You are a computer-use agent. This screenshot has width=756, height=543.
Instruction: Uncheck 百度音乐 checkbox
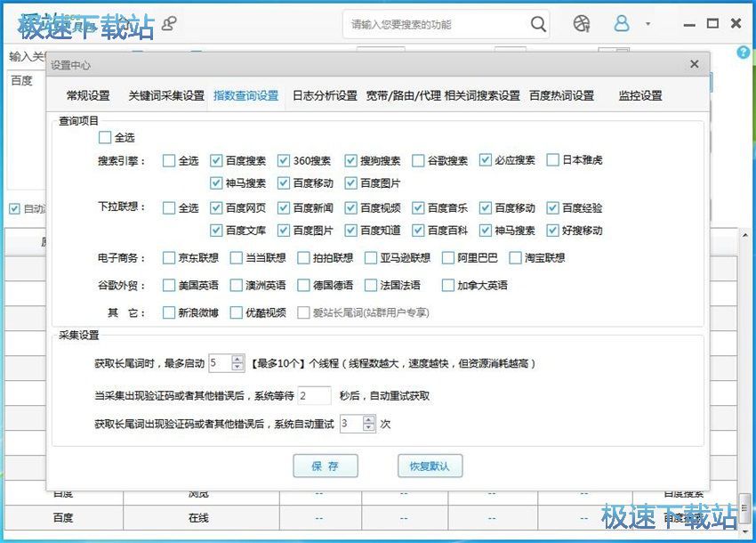pos(418,208)
